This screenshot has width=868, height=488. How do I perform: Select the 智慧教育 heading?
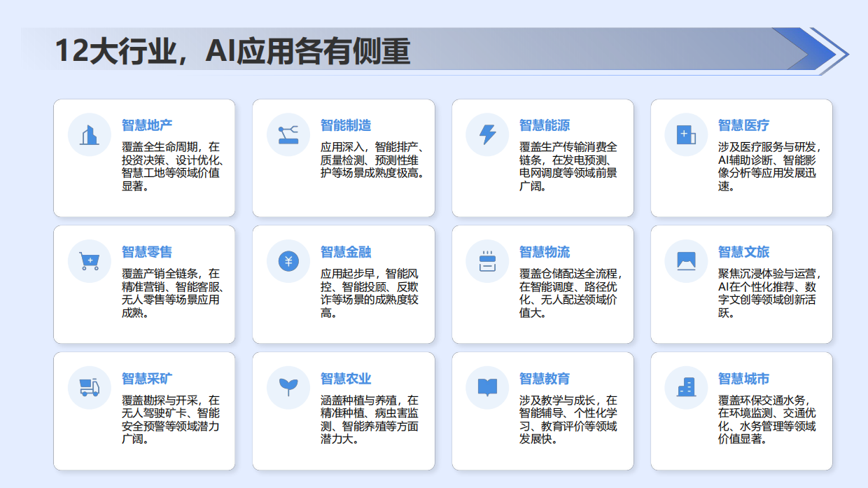click(x=543, y=379)
